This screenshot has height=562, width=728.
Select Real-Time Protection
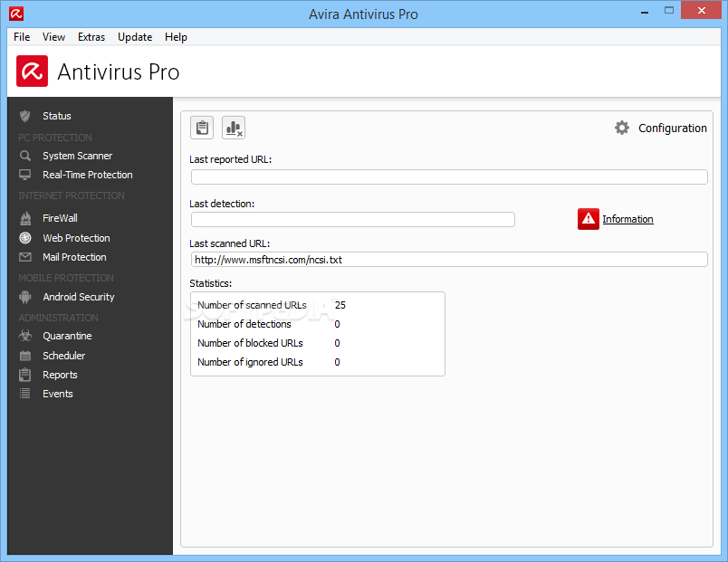tap(88, 175)
